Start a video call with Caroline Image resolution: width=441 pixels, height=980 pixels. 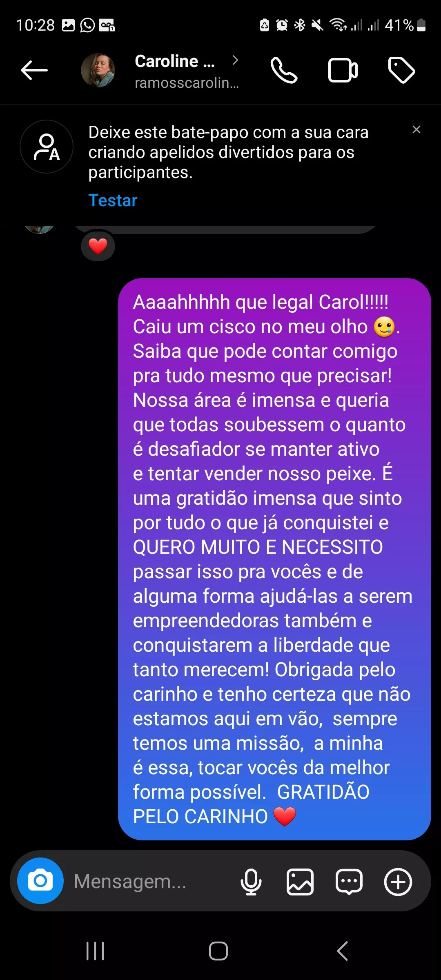pos(343,71)
